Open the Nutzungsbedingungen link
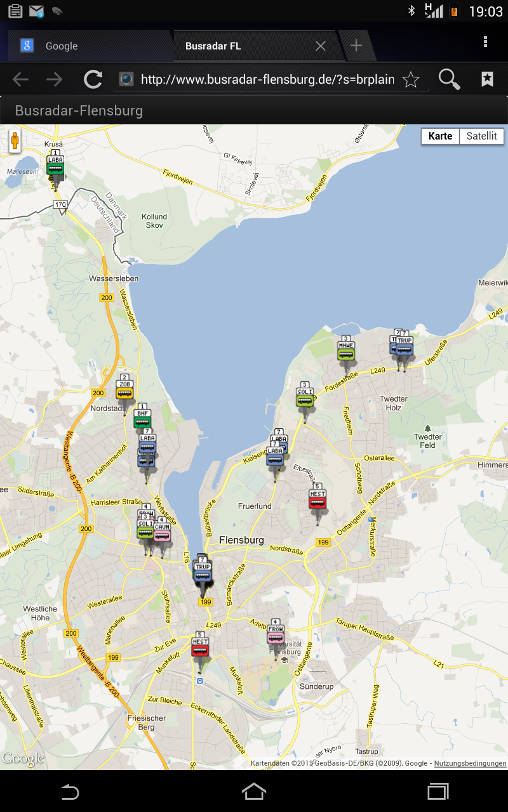Screen dimensions: 508x812 [470, 763]
